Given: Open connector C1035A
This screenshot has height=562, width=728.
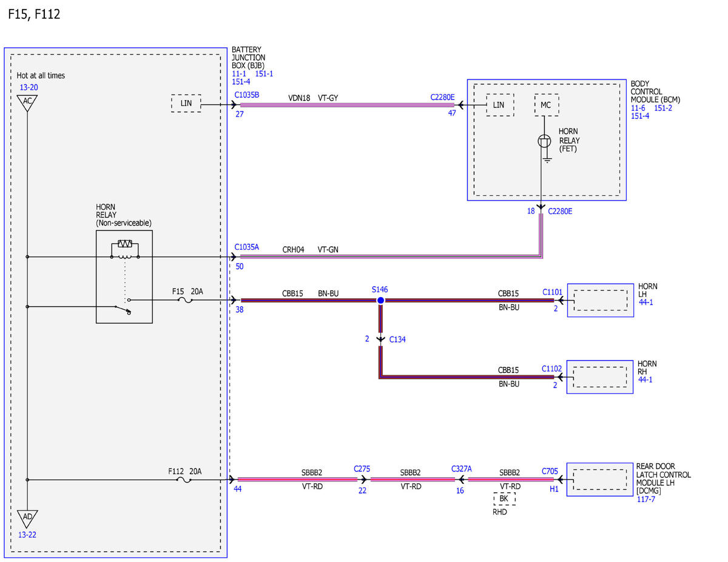Looking at the screenshot, I should 247,247.
